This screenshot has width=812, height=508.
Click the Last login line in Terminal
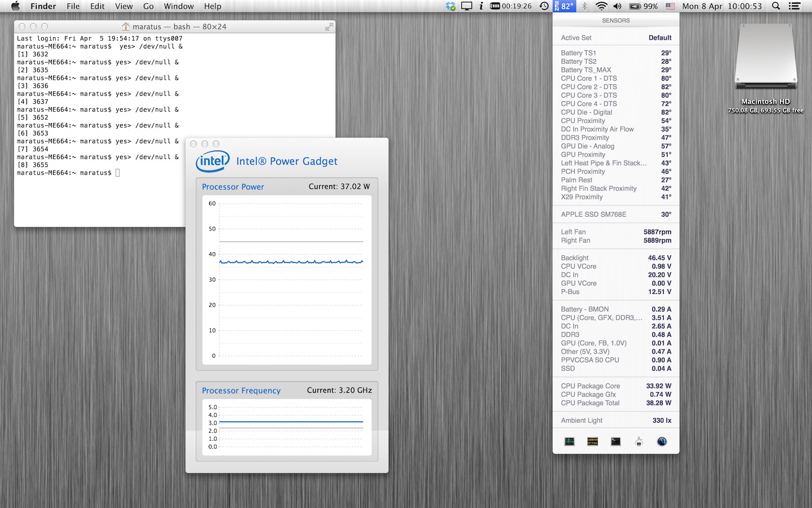pyautogui.click(x=100, y=38)
